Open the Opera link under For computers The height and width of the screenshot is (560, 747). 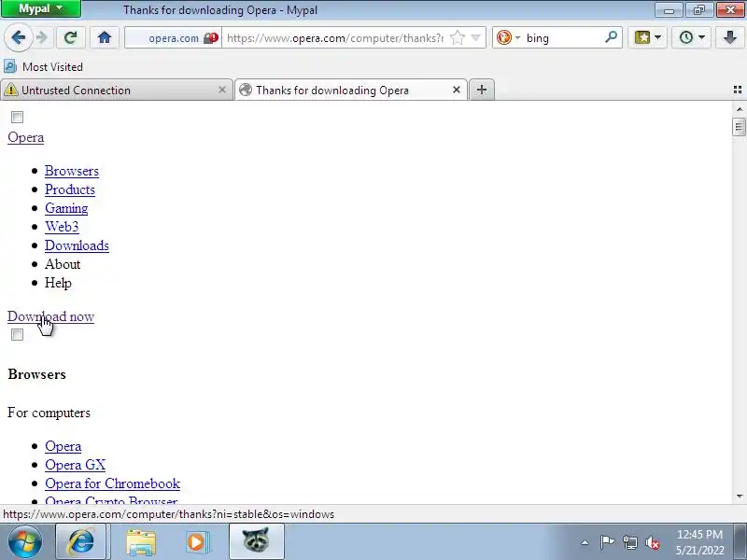coord(63,446)
